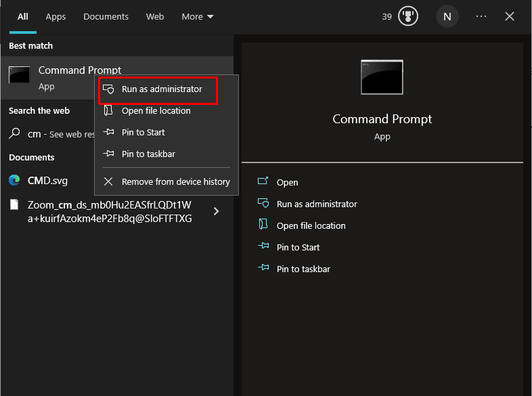Select Run as administrator in context menu

(167, 89)
